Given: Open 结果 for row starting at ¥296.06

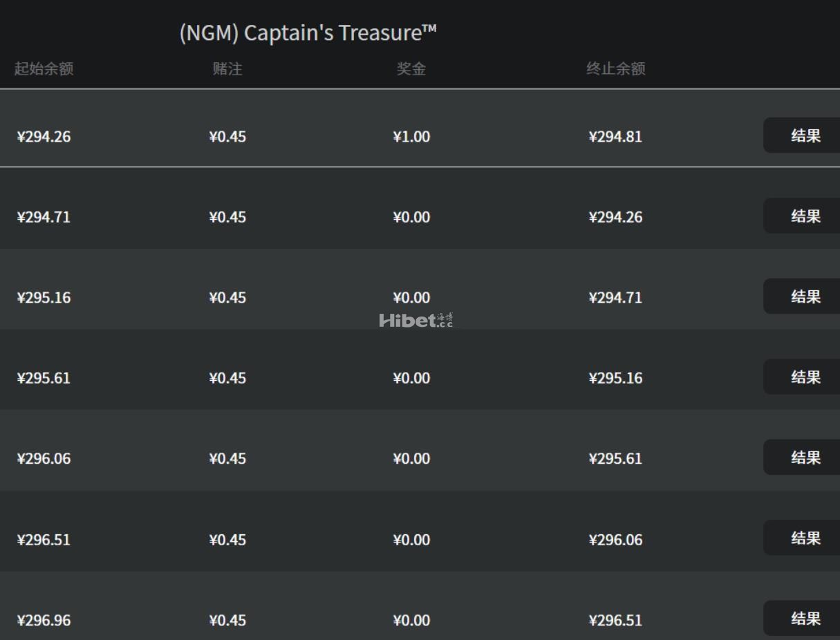Looking at the screenshot, I should point(805,458).
